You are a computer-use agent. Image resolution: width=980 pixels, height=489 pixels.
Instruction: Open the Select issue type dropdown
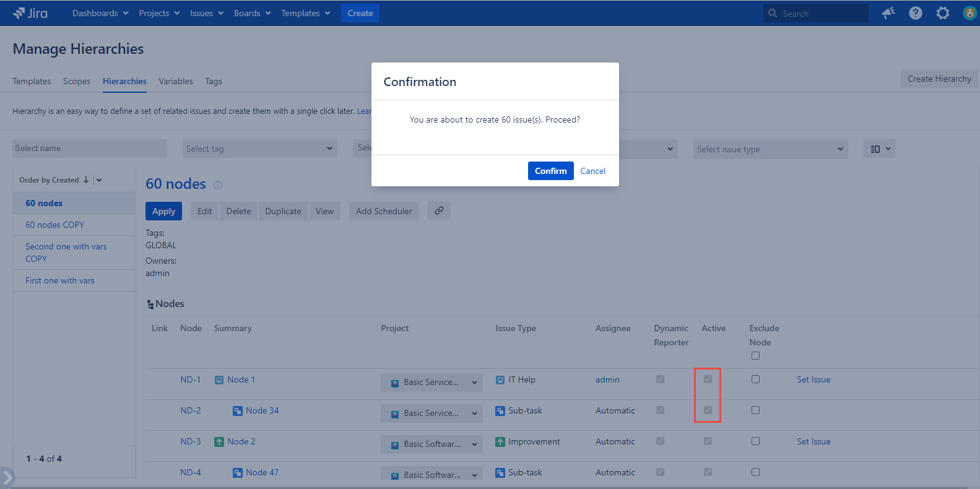click(x=770, y=149)
